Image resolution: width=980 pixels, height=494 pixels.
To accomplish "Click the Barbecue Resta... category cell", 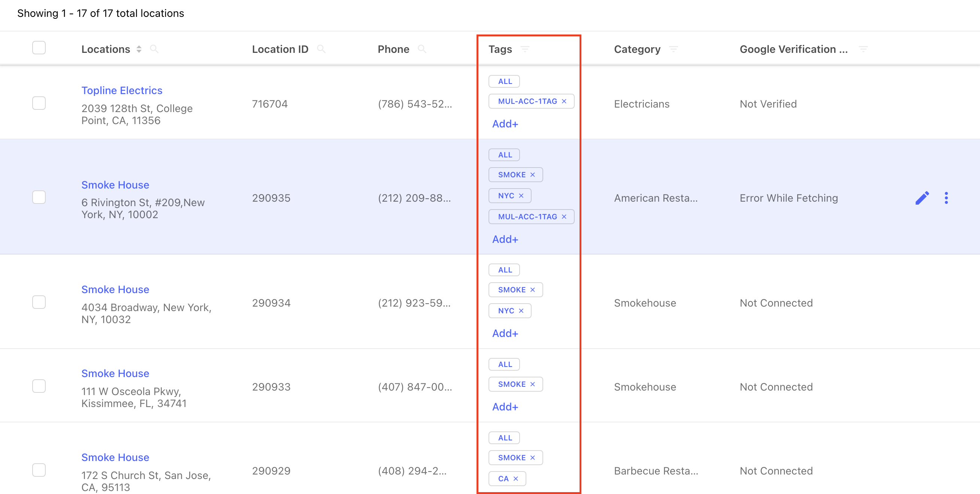I will click(x=656, y=471).
